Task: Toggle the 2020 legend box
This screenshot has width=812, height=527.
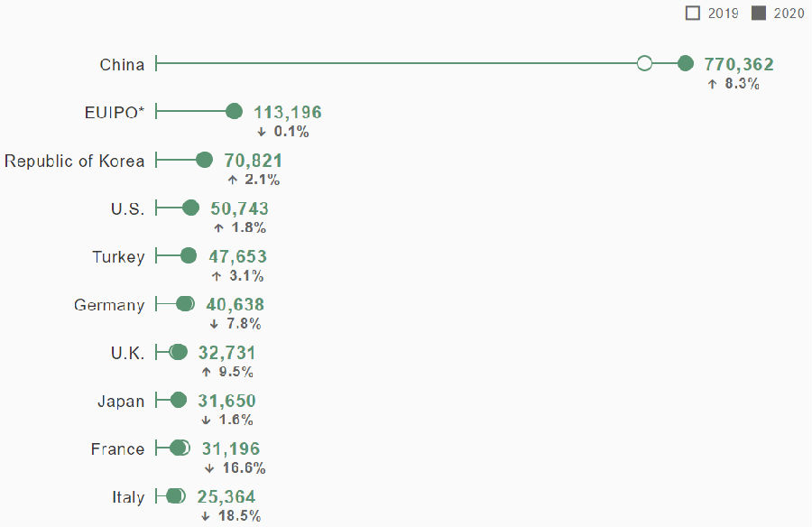Action: [759, 14]
